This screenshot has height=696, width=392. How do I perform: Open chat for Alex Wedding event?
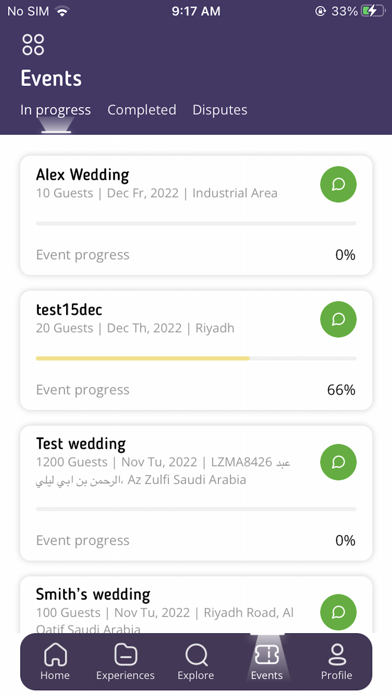point(338,184)
